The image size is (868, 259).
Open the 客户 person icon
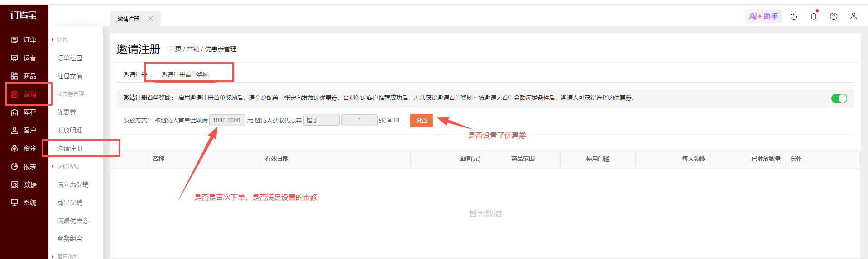(x=14, y=130)
